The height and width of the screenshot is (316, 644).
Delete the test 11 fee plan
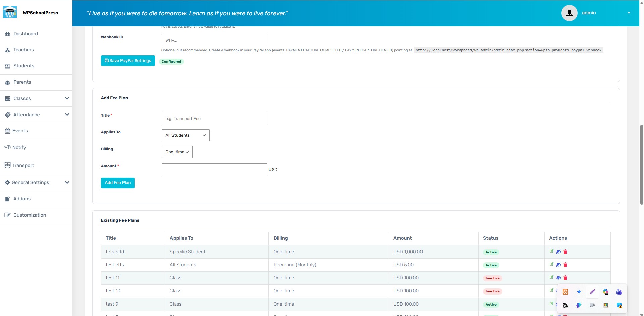(565, 278)
